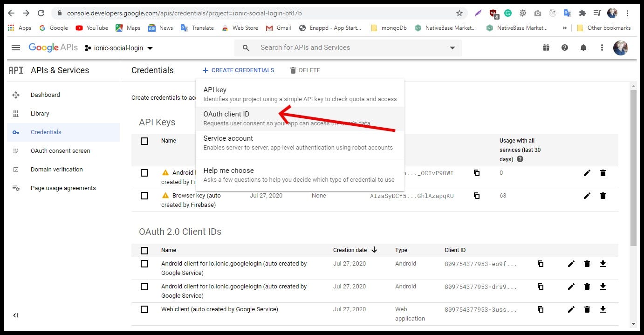Image resolution: width=644 pixels, height=335 pixels.
Task: Open the YouTube bookmark
Action: [92, 28]
